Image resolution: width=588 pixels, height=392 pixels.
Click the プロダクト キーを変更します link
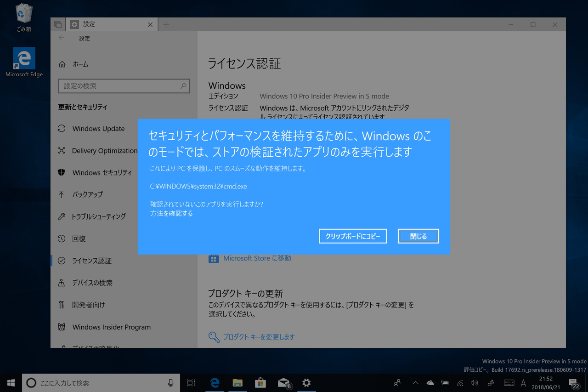coord(259,337)
